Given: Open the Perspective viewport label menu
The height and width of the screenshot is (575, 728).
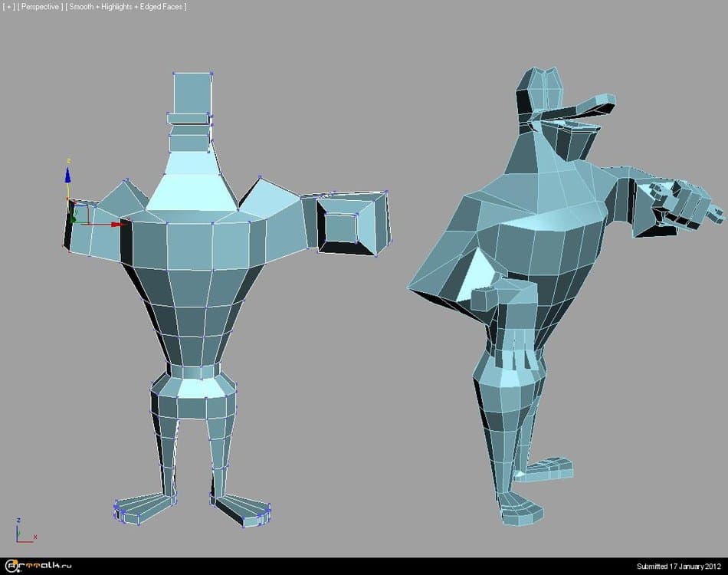Looking at the screenshot, I should 40,7.
